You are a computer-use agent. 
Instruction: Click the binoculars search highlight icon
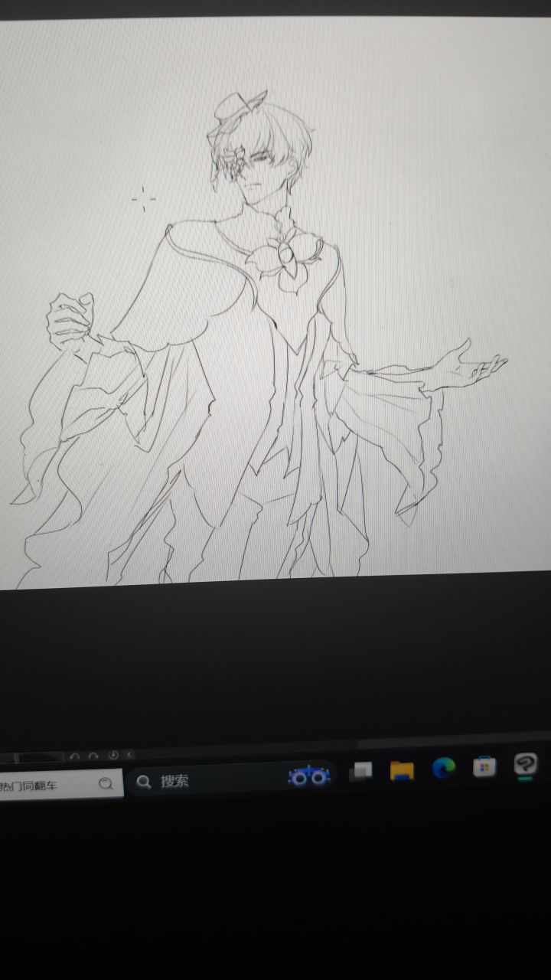309,776
